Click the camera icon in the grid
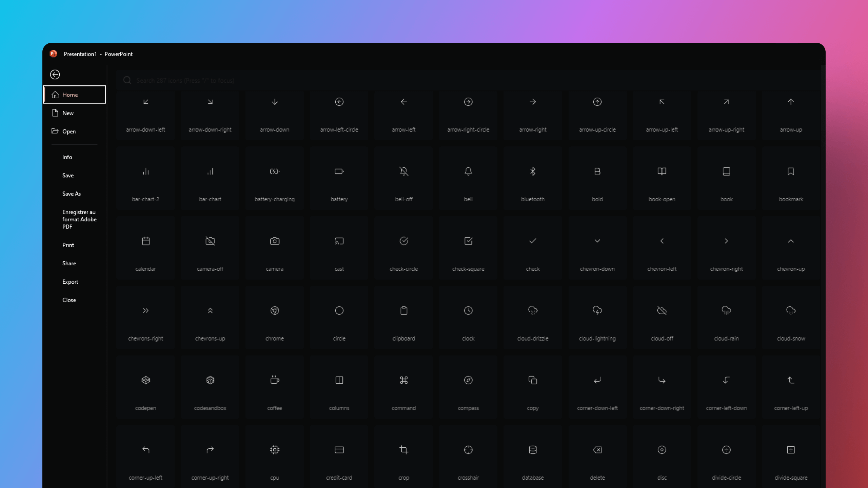868x488 pixels. [275, 241]
